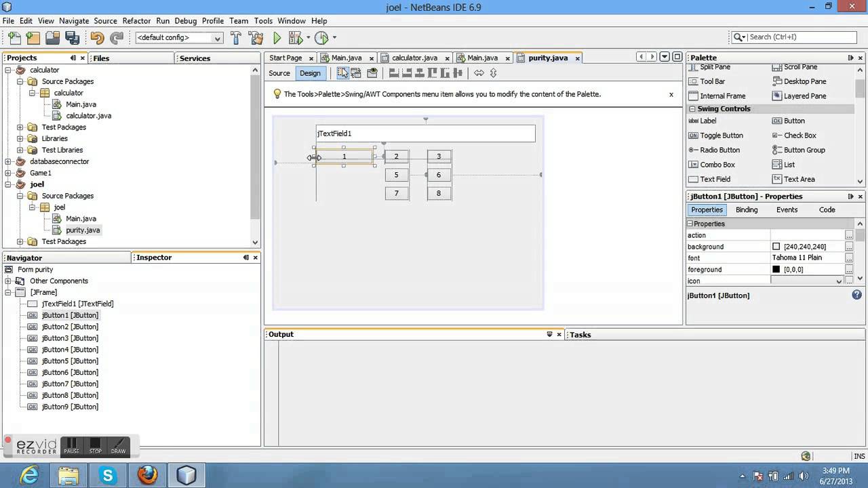Close the palette hint message bar
This screenshot has width=868, height=488.
coord(671,94)
